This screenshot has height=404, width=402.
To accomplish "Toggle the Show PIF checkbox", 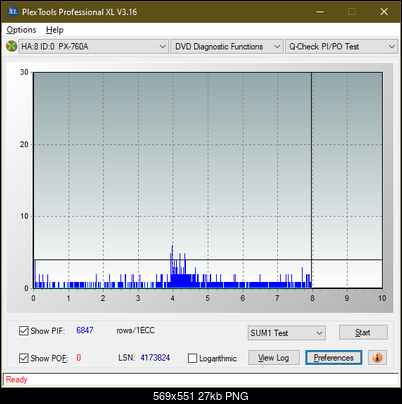I will 24,331.
